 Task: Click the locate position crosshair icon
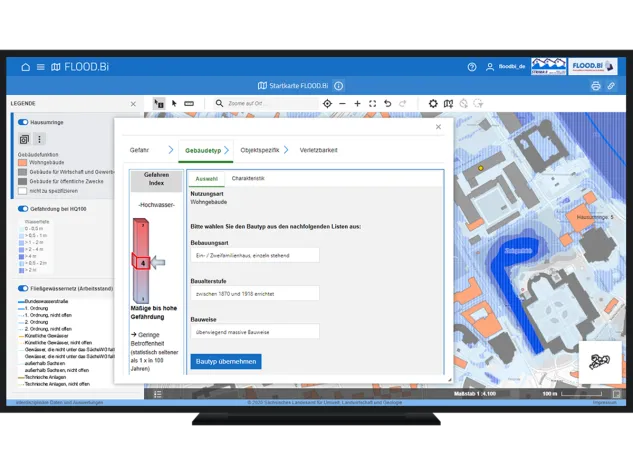327,103
